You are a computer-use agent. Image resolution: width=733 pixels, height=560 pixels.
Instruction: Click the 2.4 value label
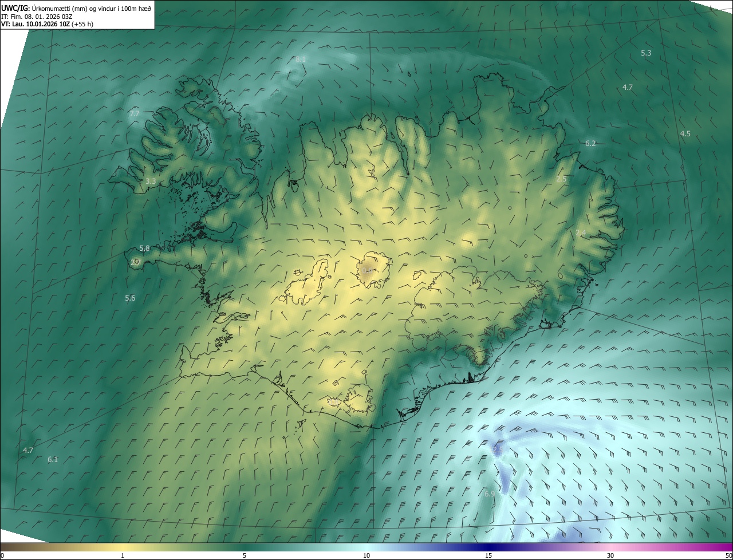tap(581, 233)
